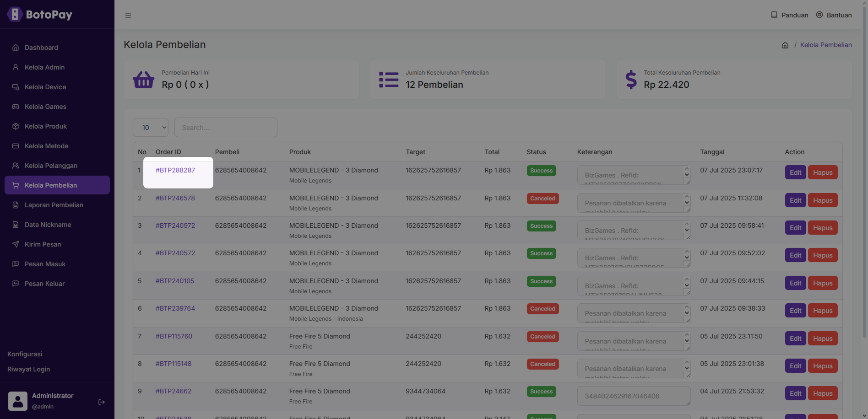Click Hapus for order #BTP240972
This screenshot has height=419, width=868.
(823, 228)
